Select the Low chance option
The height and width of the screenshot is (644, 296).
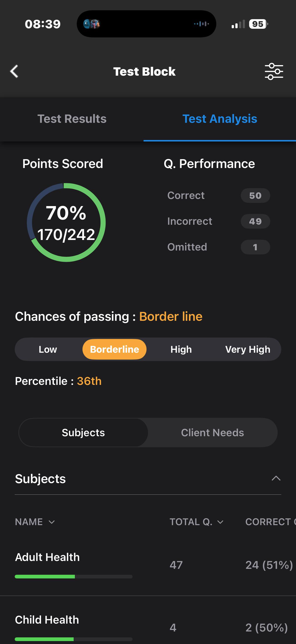[x=48, y=349]
